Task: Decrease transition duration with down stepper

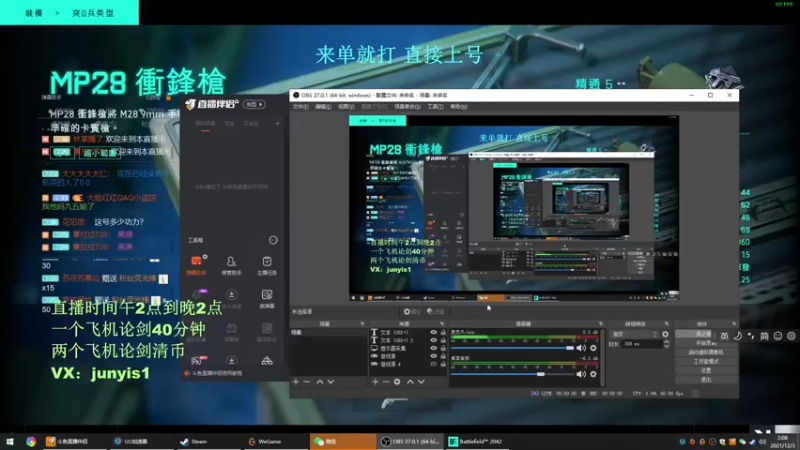Action: [666, 346]
